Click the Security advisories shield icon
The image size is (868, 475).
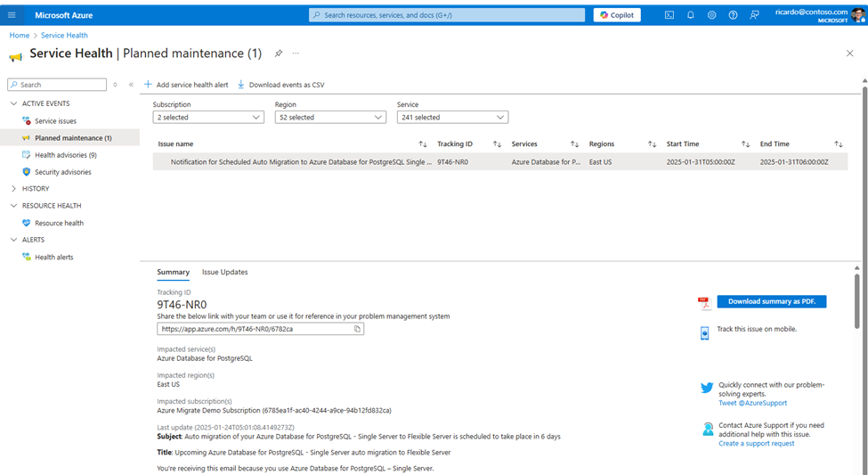[26, 172]
